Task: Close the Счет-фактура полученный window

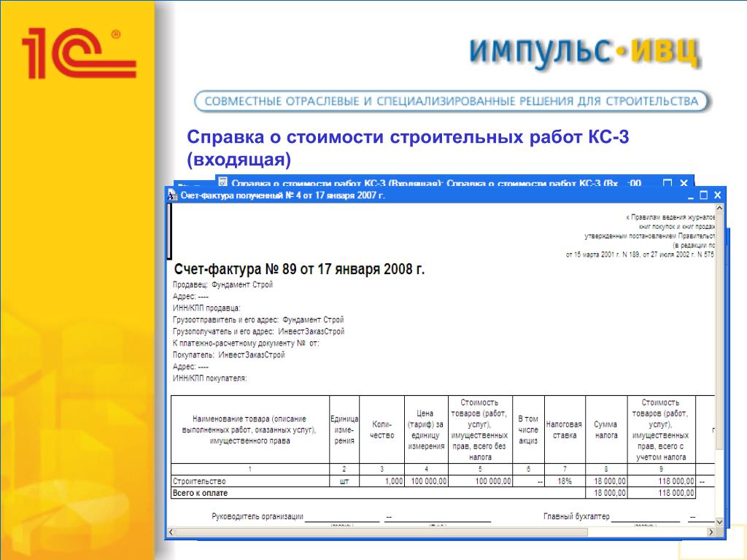Action: pos(717,195)
